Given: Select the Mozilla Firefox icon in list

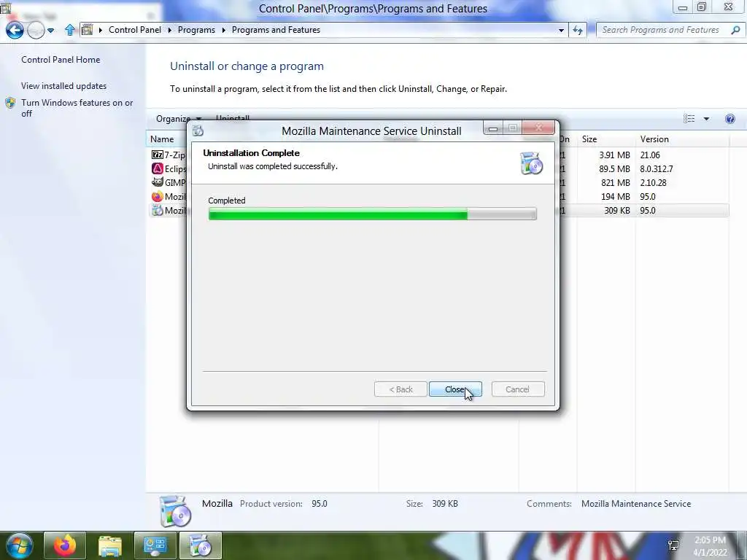Looking at the screenshot, I should tap(158, 196).
